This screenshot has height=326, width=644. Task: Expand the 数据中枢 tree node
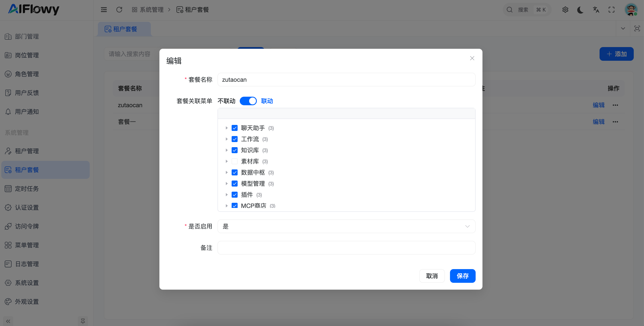(226, 172)
